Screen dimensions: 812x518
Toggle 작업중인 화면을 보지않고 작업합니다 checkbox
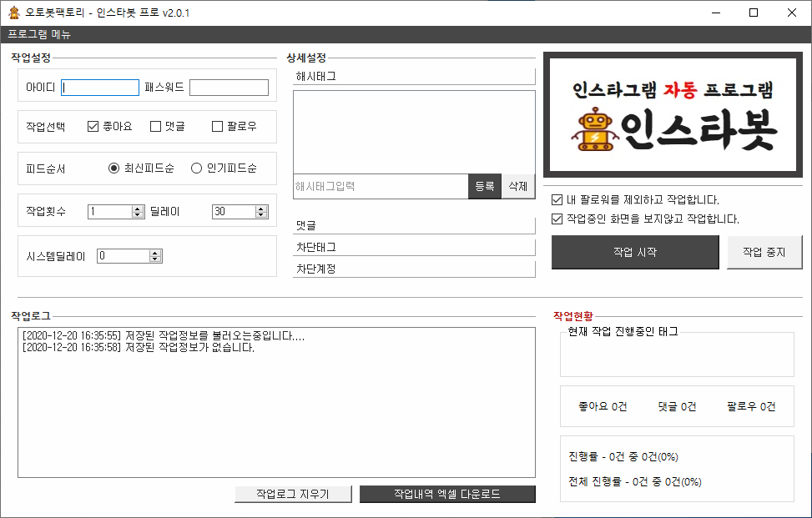tap(557, 219)
